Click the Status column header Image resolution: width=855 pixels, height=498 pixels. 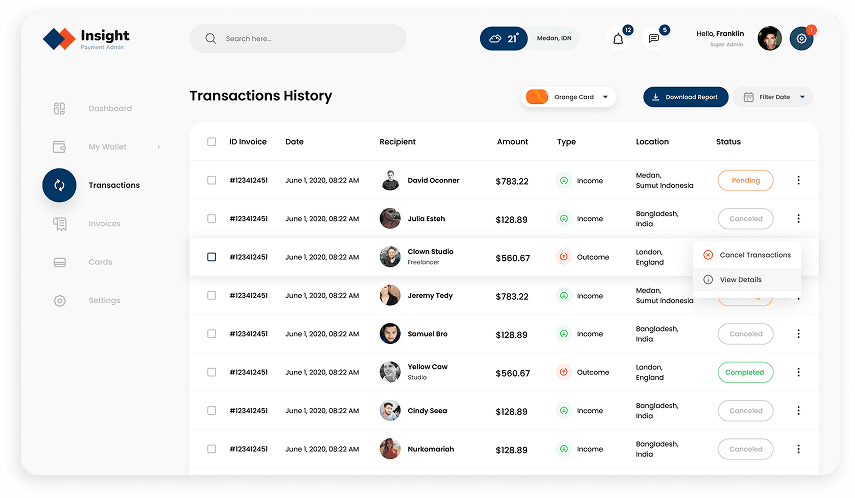728,142
